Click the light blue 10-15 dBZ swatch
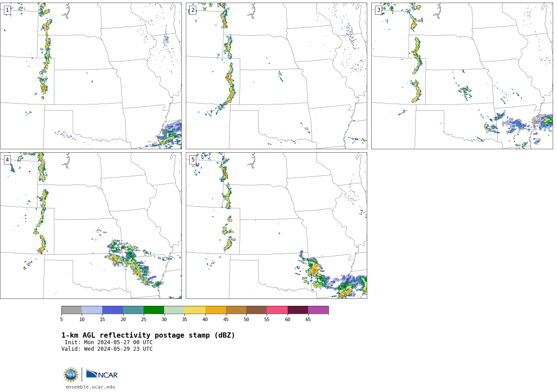Screen dimensions: 557x392 tap(92, 310)
